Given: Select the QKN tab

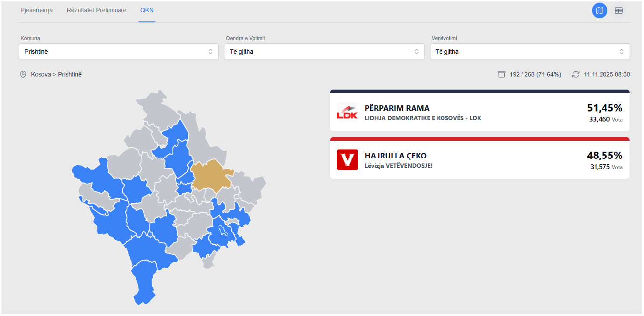Looking at the screenshot, I should click(147, 10).
